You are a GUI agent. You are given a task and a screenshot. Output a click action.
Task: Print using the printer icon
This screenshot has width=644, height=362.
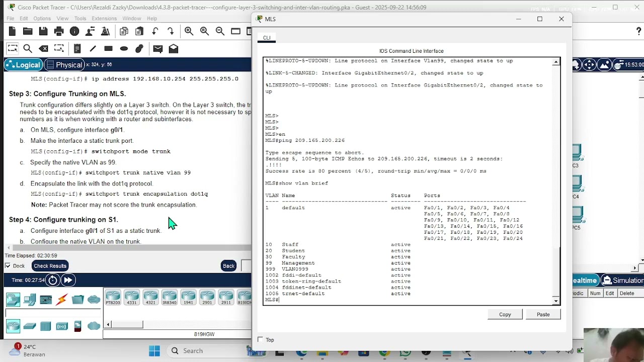click(x=59, y=31)
